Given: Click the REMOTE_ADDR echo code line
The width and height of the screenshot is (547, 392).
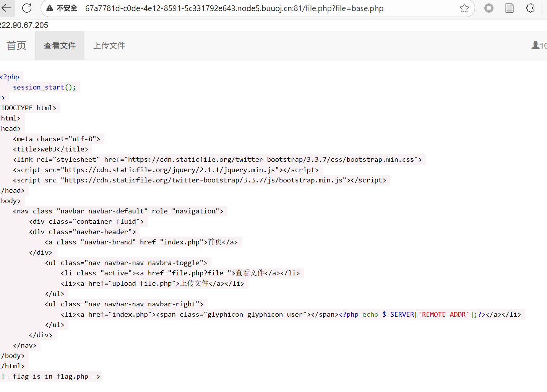Looking at the screenshot, I should [291, 314].
